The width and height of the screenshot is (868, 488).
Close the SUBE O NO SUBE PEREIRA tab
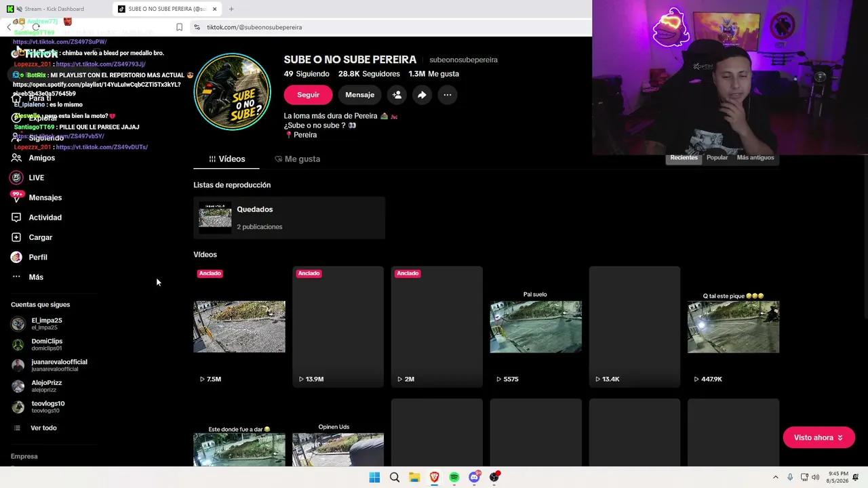click(x=214, y=9)
